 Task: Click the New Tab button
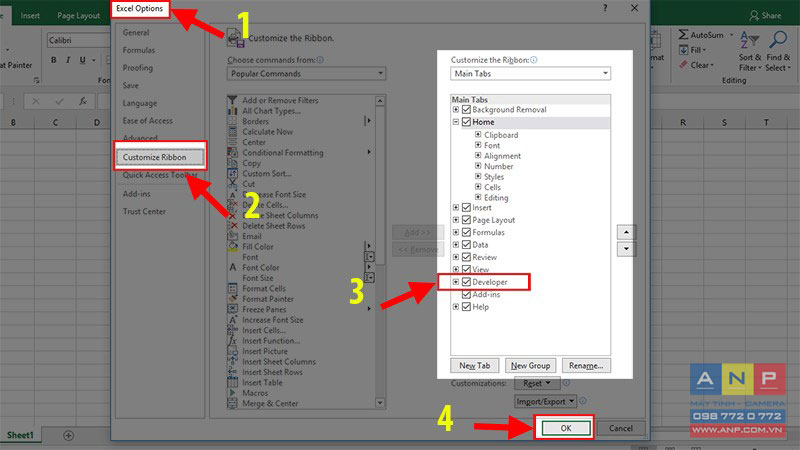[474, 365]
